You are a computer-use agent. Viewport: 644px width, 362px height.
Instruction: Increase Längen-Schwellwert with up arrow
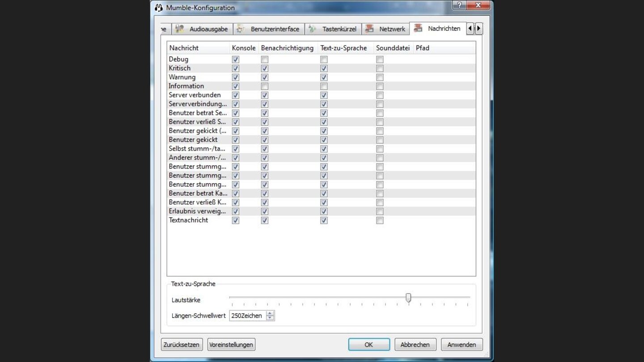270,313
